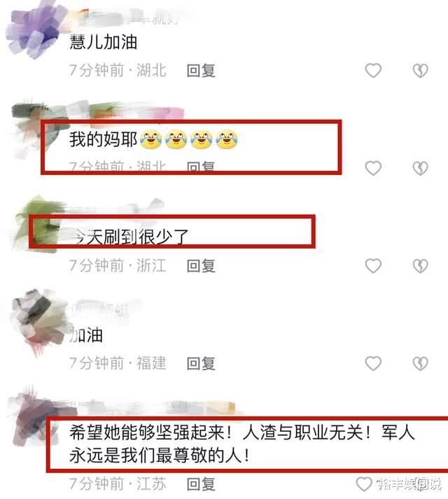Image resolution: width=448 pixels, height=499 pixels.
Task: Tap broken heart on the 福建 comment
Action: click(420, 363)
